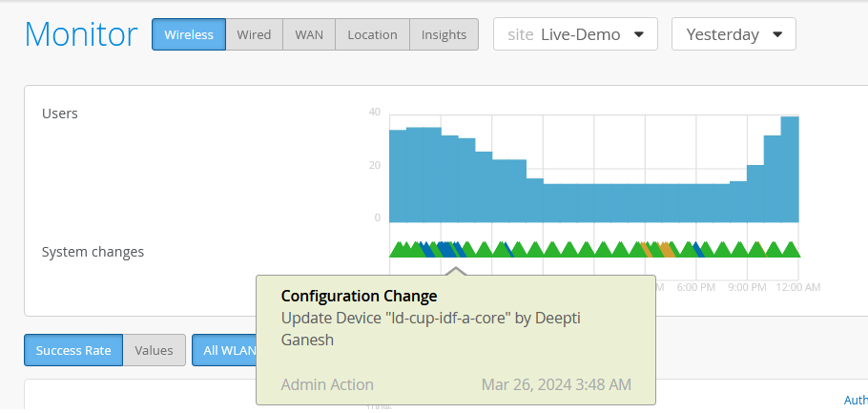Open the All WLANs dropdown
The image size is (868, 413).
tap(224, 350)
